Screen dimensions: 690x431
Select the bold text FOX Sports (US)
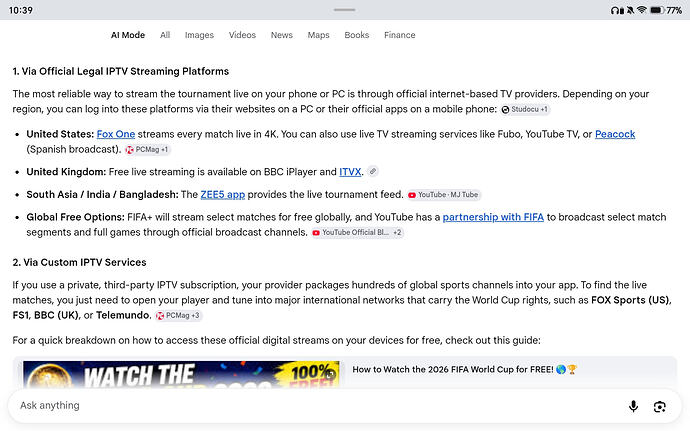pos(631,300)
